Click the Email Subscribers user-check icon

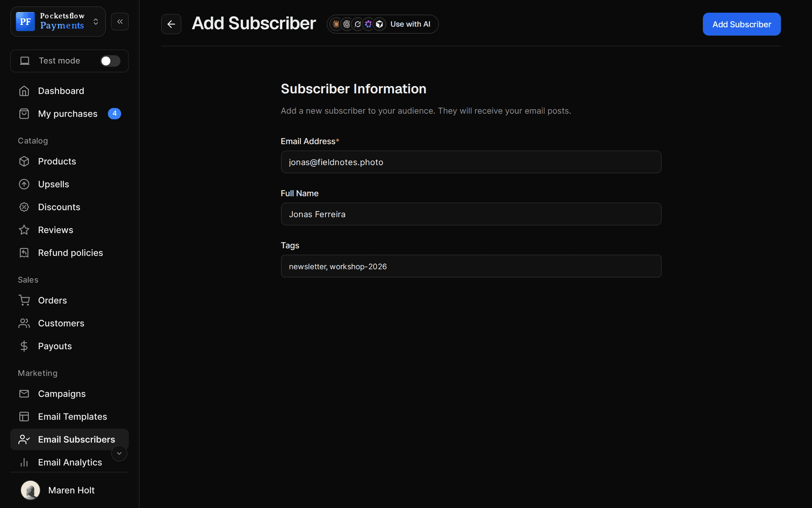(24, 439)
